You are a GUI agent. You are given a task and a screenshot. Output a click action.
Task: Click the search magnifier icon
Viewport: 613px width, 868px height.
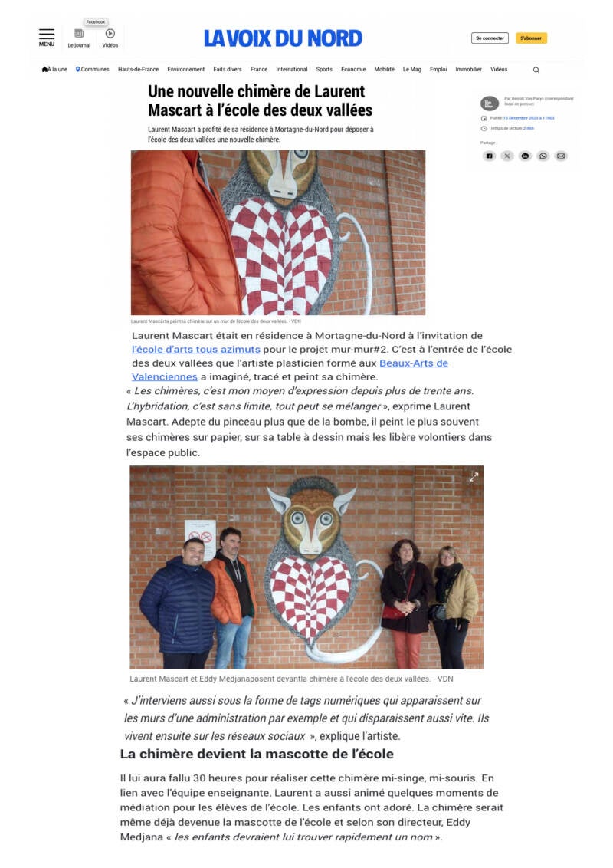point(536,70)
